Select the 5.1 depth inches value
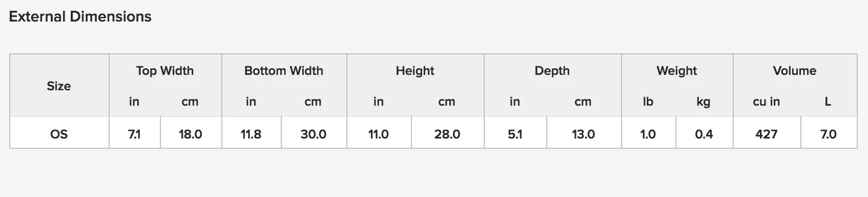 515,134
